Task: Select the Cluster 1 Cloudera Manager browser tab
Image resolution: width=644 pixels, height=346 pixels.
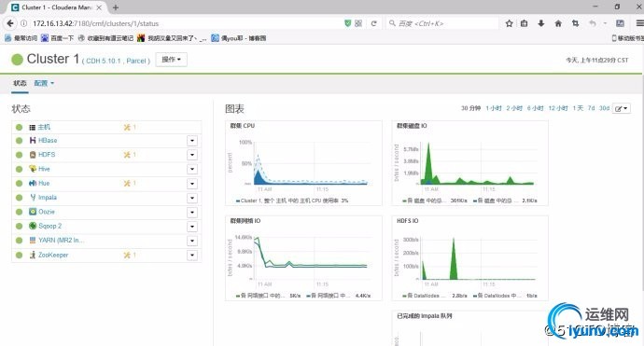Action: click(x=56, y=7)
